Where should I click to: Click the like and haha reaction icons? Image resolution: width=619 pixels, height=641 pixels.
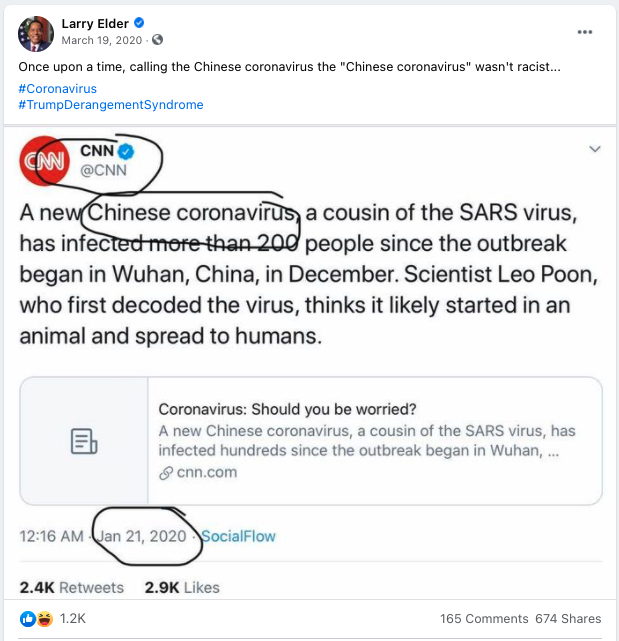(x=39, y=619)
